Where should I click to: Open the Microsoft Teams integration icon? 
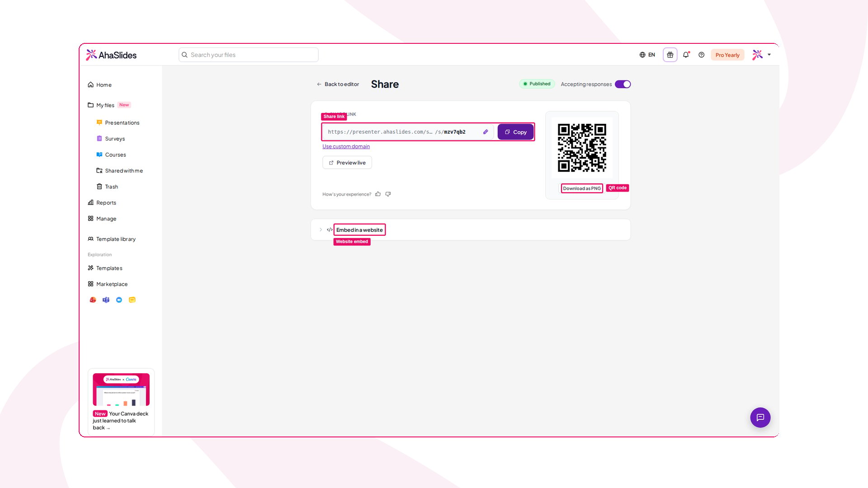click(106, 300)
